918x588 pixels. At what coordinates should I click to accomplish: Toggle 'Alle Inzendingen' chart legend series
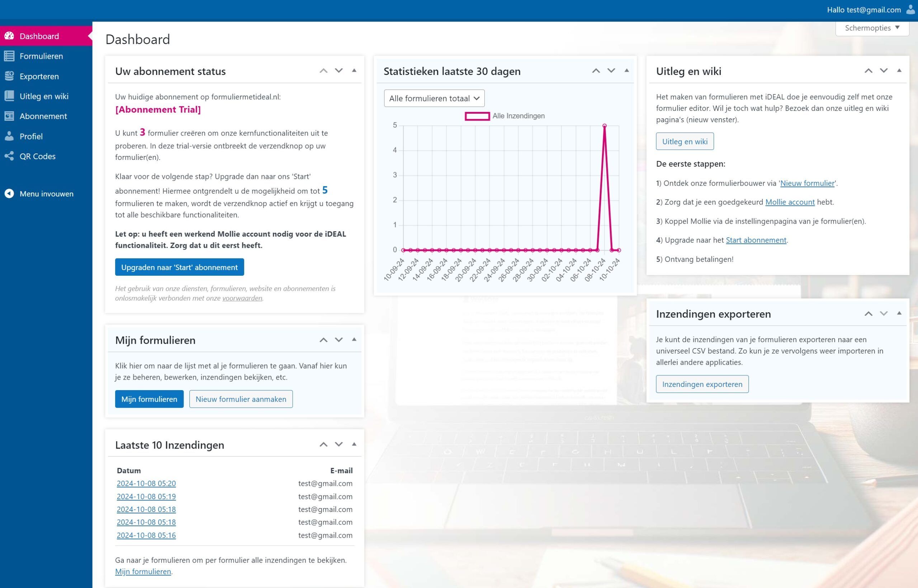505,116
